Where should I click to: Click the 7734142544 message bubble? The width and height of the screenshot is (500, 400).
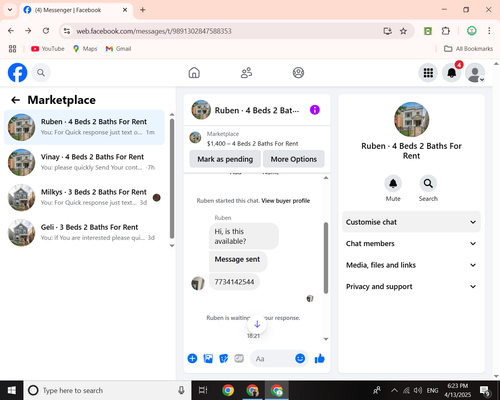click(x=234, y=282)
